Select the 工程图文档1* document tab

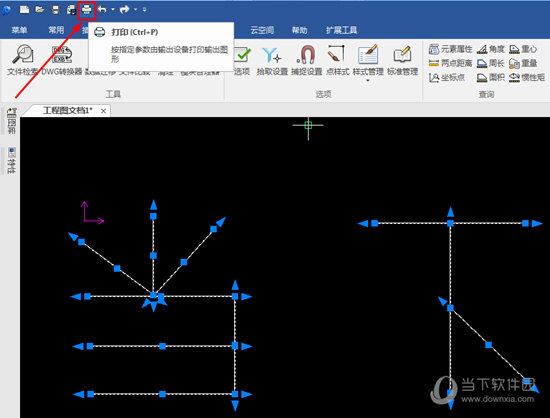click(67, 111)
